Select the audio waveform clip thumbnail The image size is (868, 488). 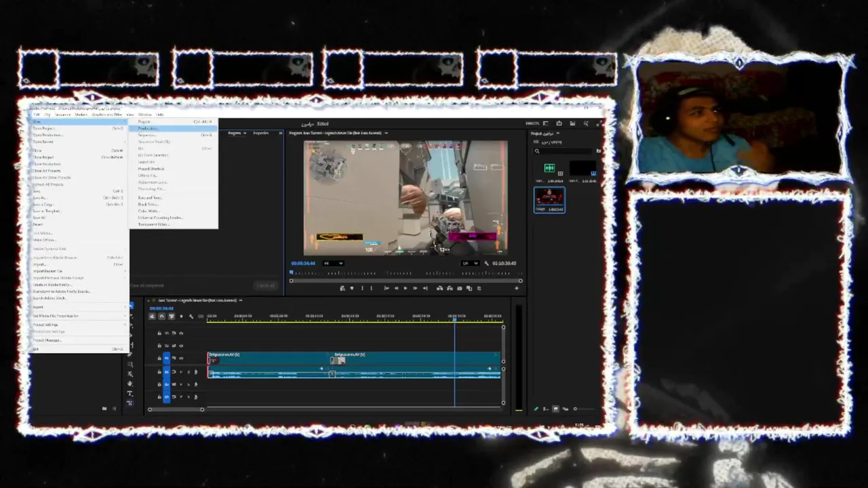(x=550, y=168)
